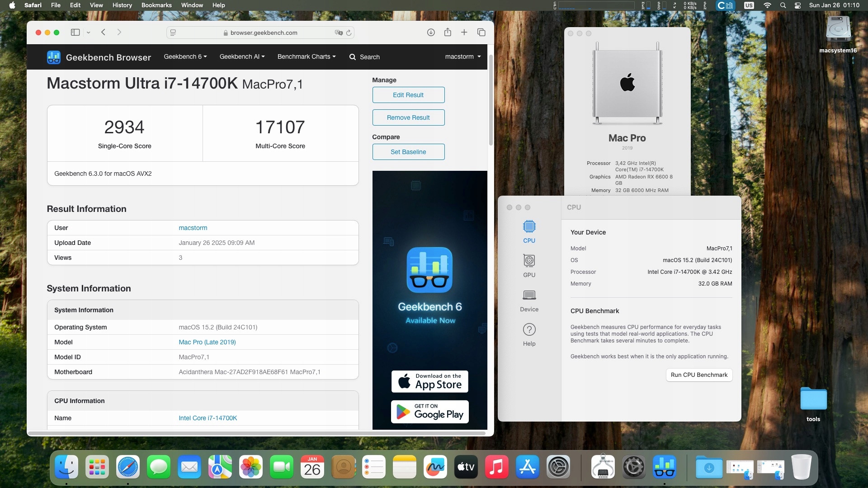
Task: Click Safari's sidebar toggle icon
Action: click(75, 32)
